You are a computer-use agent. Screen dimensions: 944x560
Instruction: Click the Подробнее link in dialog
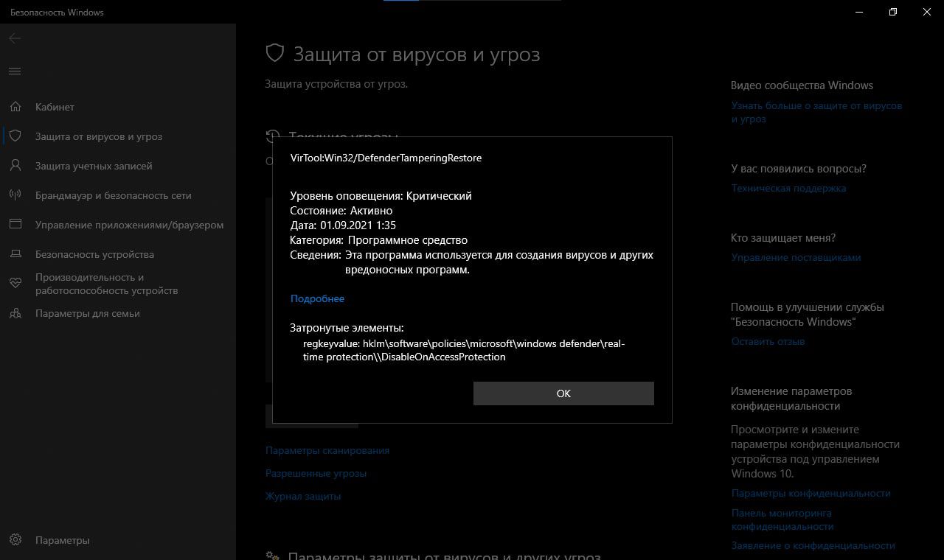[317, 298]
